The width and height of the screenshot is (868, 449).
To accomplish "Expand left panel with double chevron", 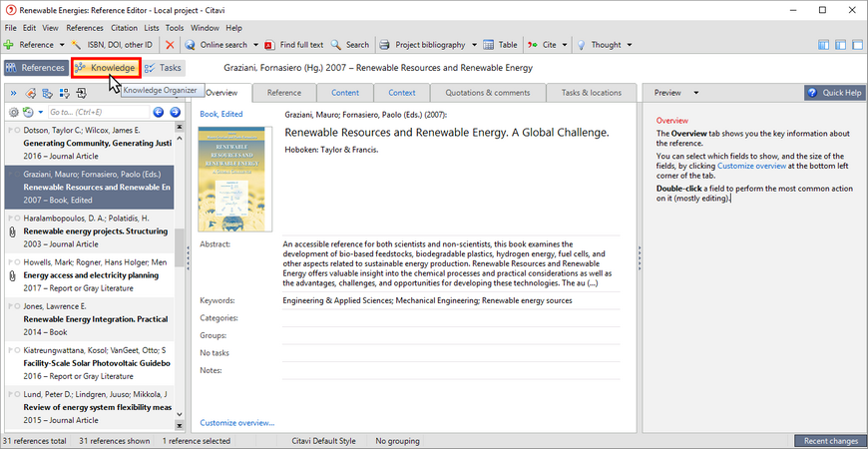I will click(13, 93).
